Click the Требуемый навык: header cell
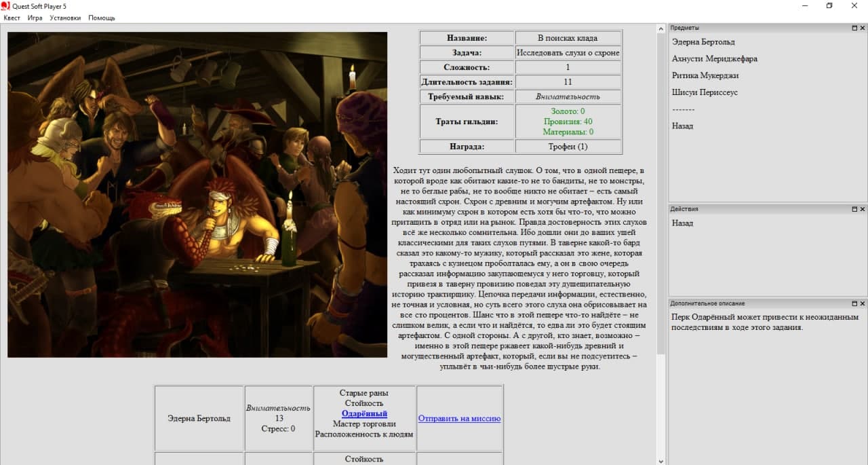Image resolution: width=868 pixels, height=465 pixels. [x=467, y=96]
